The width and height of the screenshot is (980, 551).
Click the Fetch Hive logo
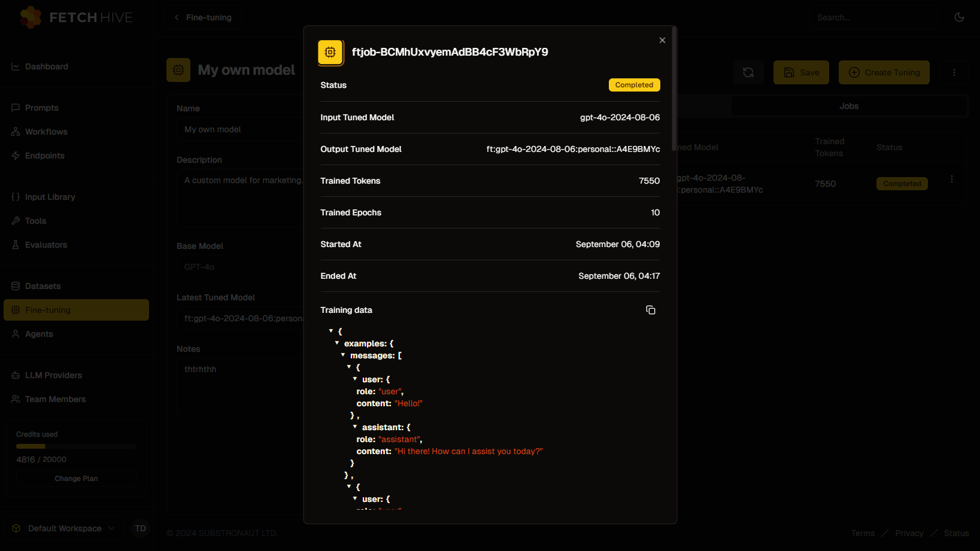pos(77,17)
